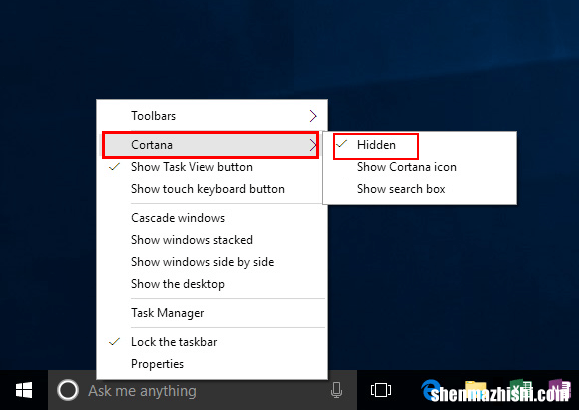Toggle Lock the taskbar option

(x=212, y=342)
